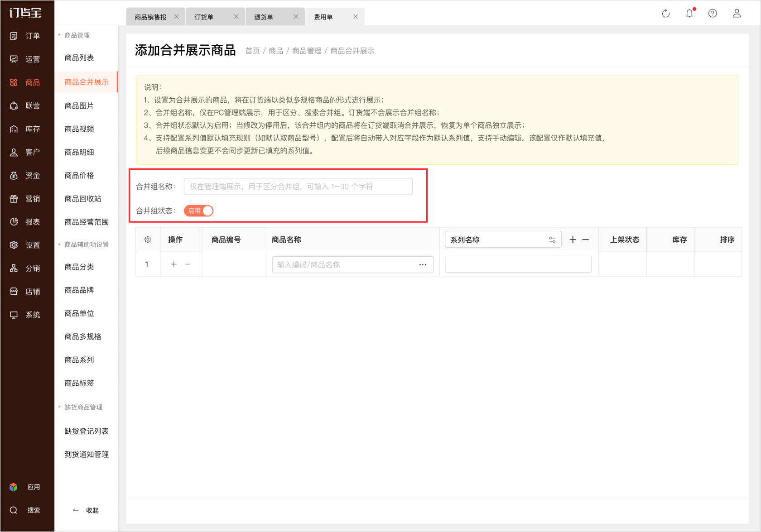Image resolution: width=761 pixels, height=532 pixels.
Task: Open the 商品 sidebar module
Action: [25, 82]
